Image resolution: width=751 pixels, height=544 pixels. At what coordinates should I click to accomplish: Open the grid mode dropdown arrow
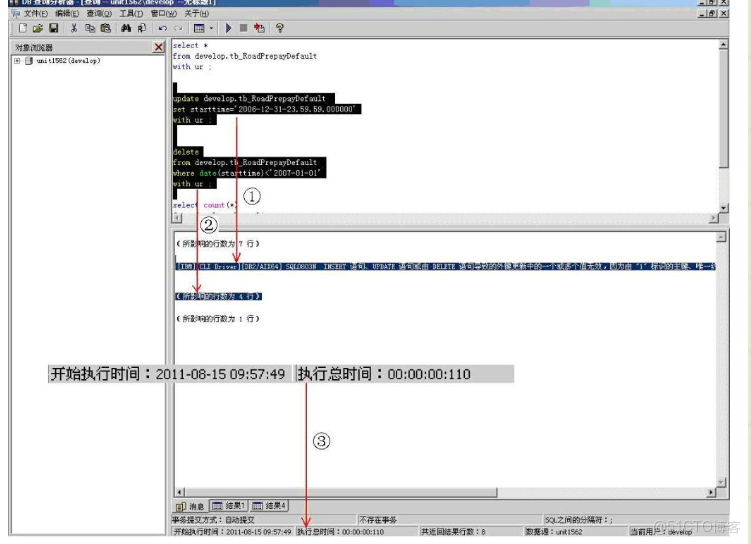[x=211, y=28]
